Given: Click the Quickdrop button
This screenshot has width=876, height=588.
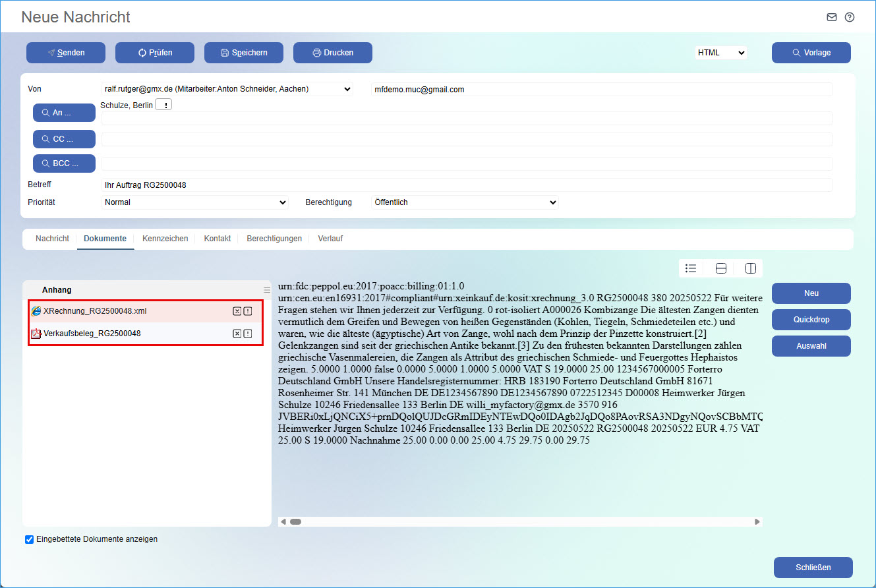Looking at the screenshot, I should (x=811, y=320).
